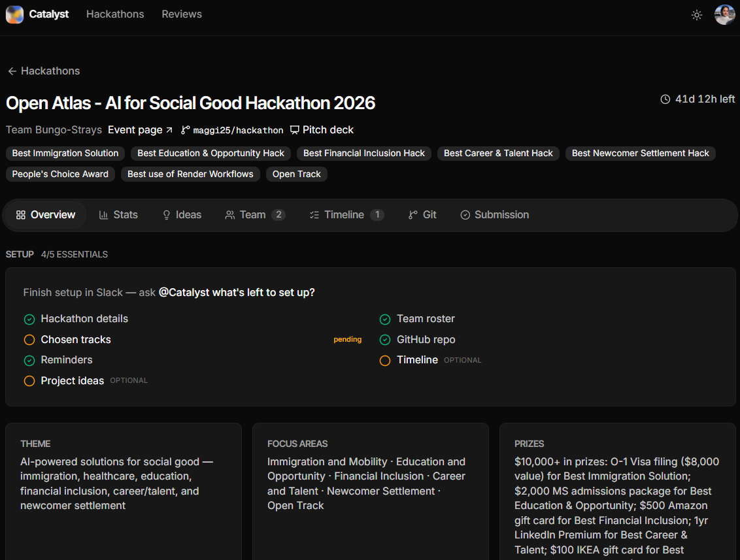Click the FOCUS AREAS card heading
Image resolution: width=740 pixels, height=560 pixels.
pyautogui.click(x=297, y=444)
